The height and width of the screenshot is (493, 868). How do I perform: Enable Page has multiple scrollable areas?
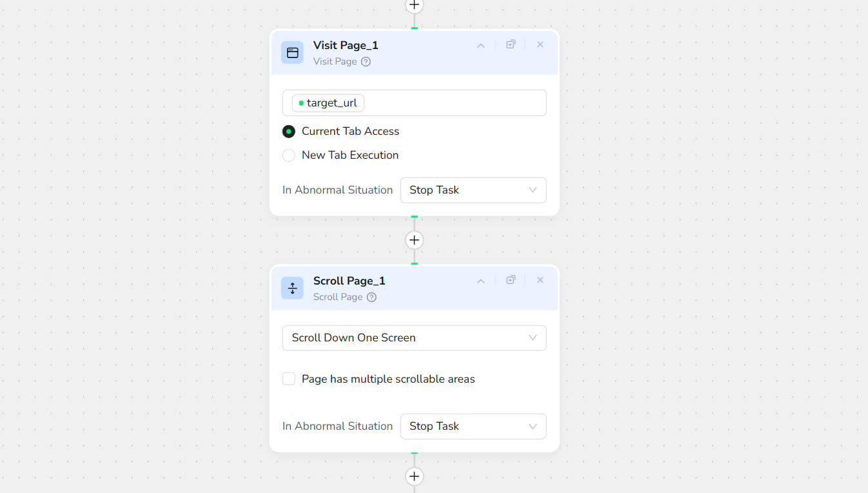[x=289, y=379]
